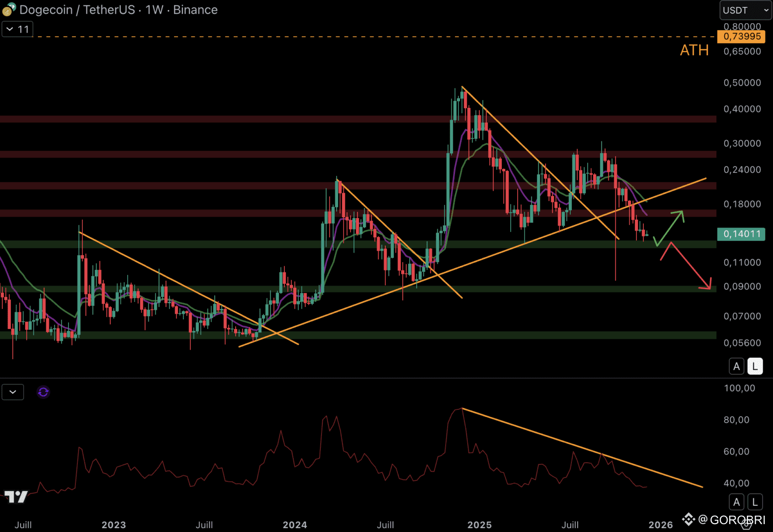The image size is (773, 532).
Task: Click the 2026 time axis label
Action: pyautogui.click(x=661, y=525)
